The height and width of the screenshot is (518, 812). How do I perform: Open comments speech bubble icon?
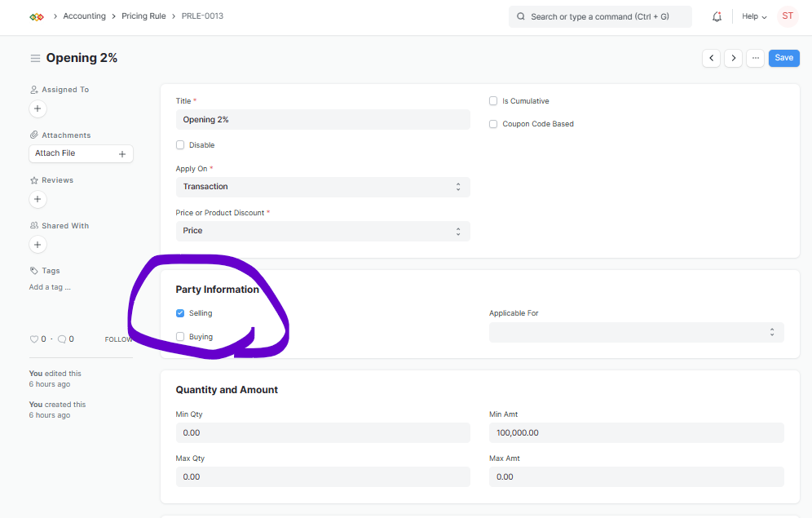(x=62, y=339)
